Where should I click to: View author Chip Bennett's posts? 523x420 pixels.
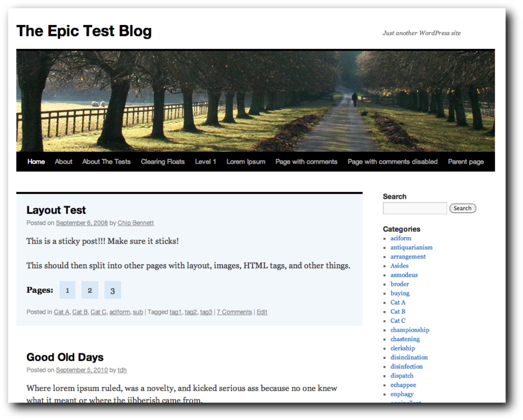136,223
